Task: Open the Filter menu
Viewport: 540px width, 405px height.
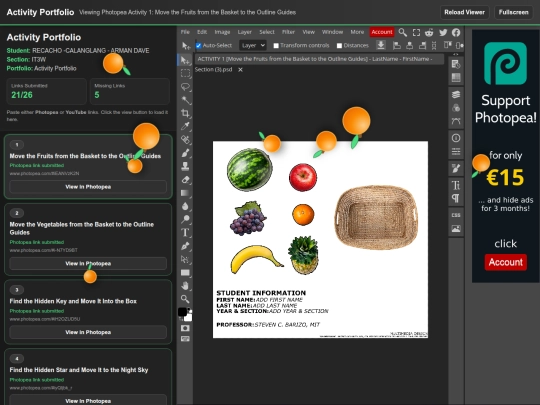Action: coord(288,32)
